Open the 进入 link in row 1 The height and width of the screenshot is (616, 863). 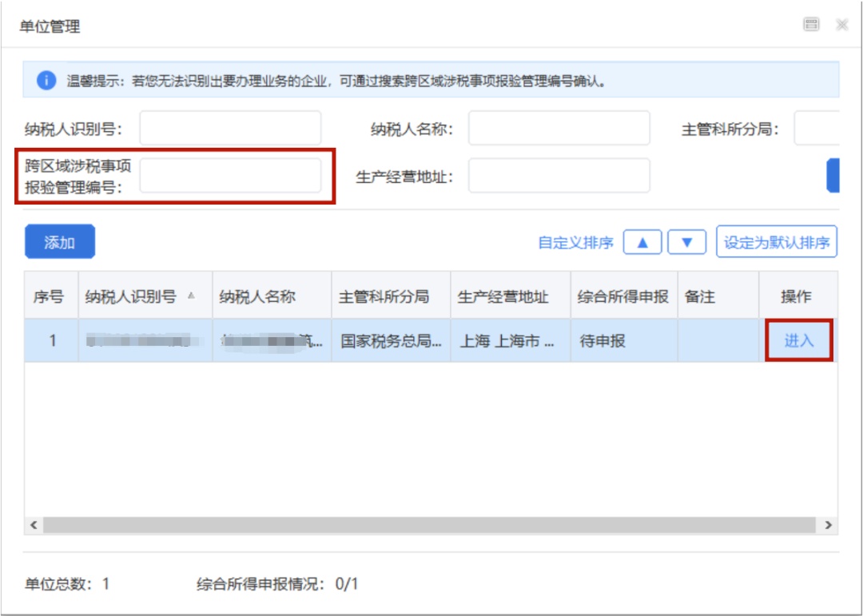798,340
